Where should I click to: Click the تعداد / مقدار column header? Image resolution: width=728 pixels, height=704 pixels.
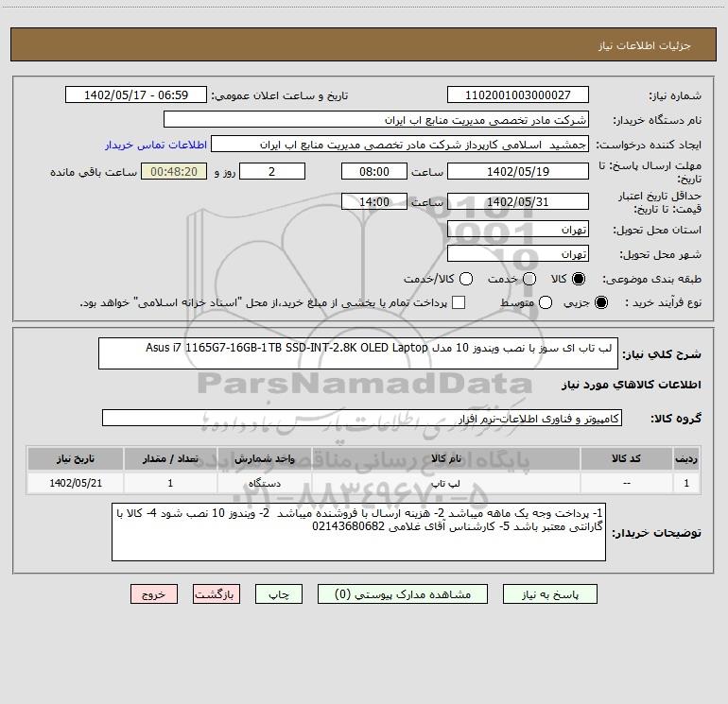pos(170,458)
